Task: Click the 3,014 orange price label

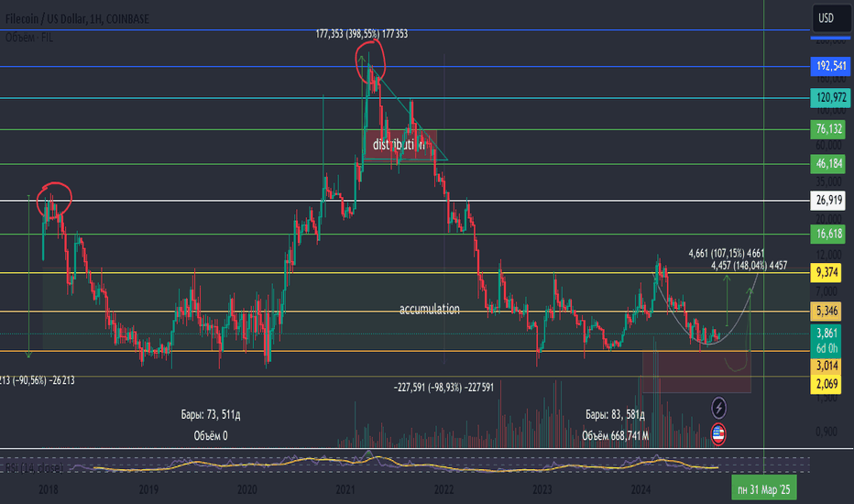Action: (827, 366)
